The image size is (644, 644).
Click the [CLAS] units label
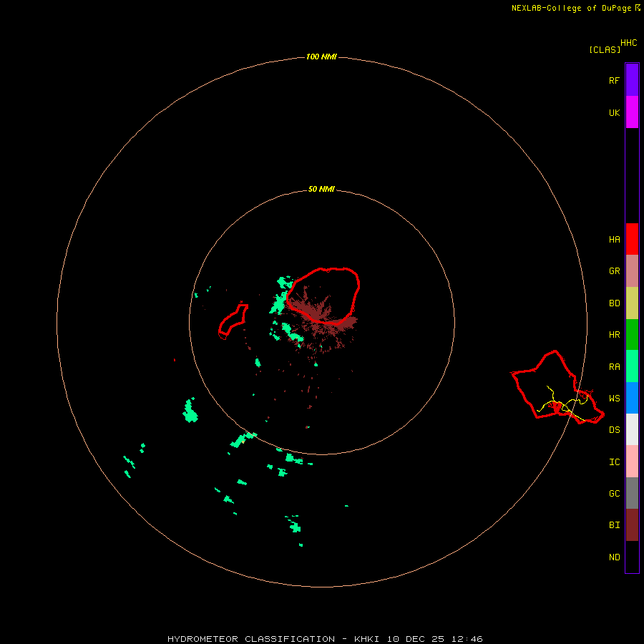605,49
